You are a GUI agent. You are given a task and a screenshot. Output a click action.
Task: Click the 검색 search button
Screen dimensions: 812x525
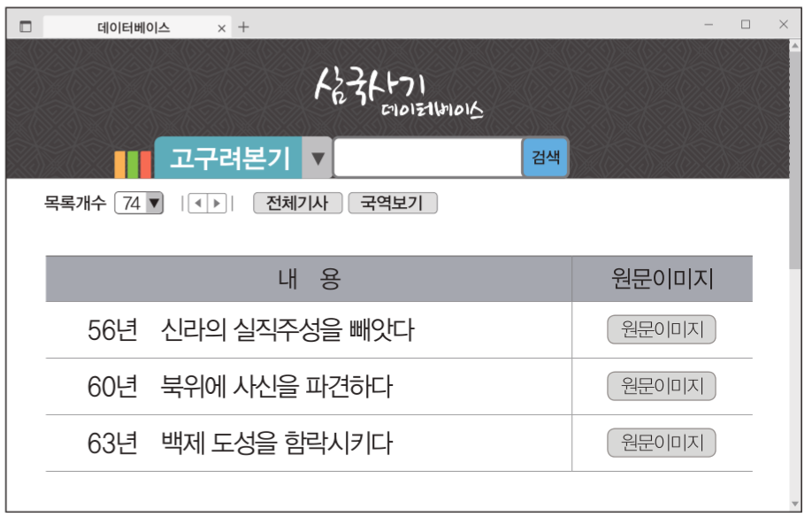pyautogui.click(x=545, y=157)
